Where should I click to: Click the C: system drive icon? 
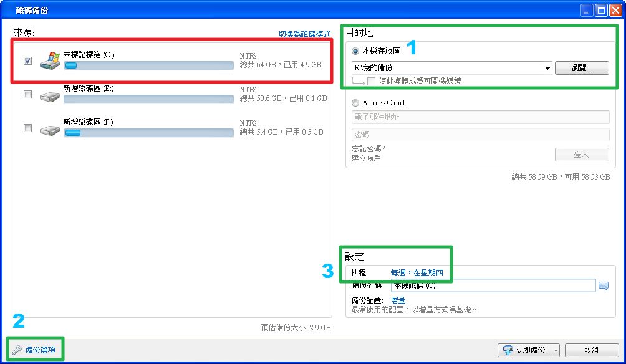(50, 60)
